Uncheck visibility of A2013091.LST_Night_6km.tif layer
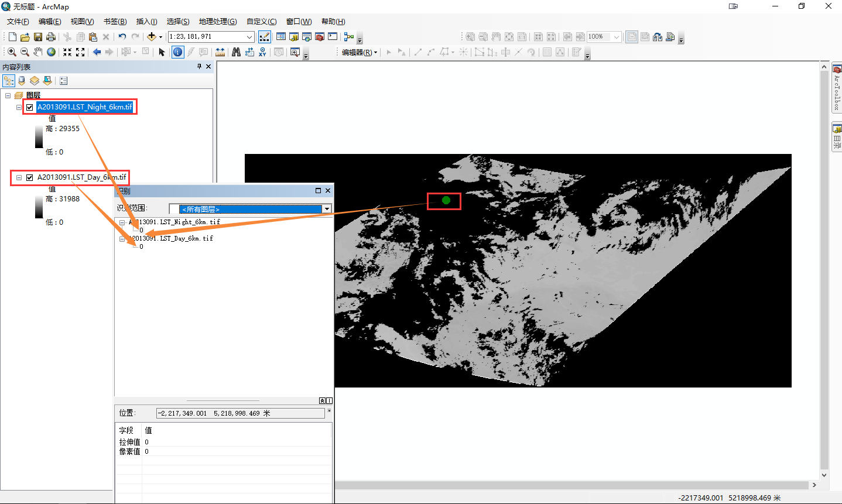The image size is (842, 504). pos(29,107)
